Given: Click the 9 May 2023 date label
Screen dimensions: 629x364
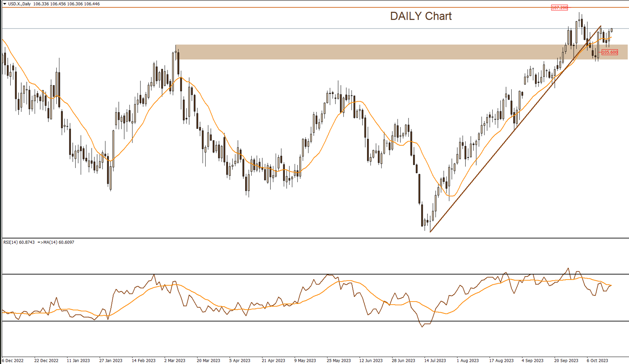Looking at the screenshot, I should coord(305,361).
